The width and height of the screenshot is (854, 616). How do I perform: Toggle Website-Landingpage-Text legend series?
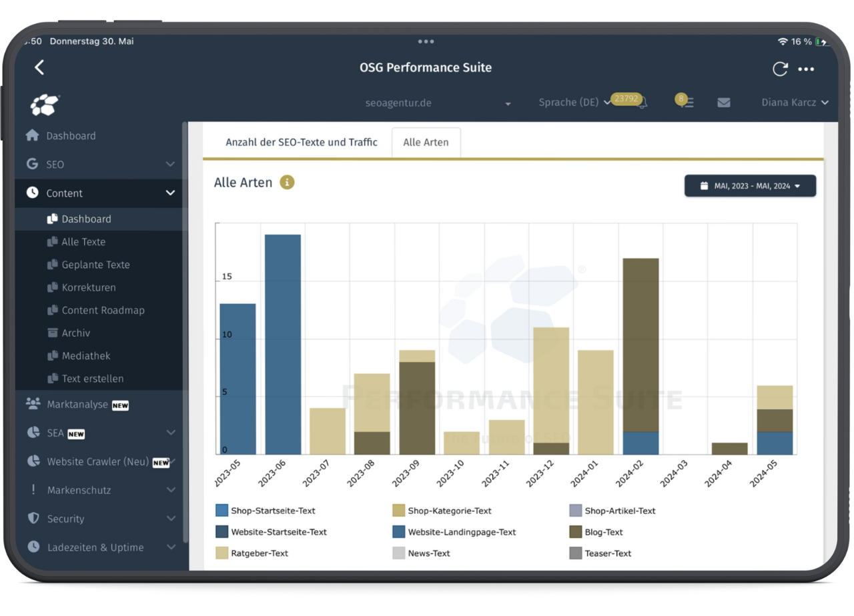[454, 532]
